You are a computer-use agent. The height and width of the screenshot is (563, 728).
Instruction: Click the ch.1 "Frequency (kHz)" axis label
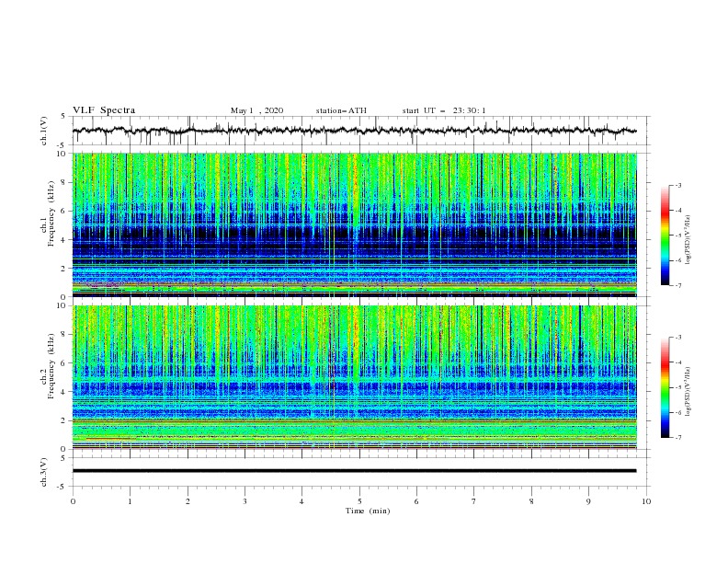click(51, 213)
